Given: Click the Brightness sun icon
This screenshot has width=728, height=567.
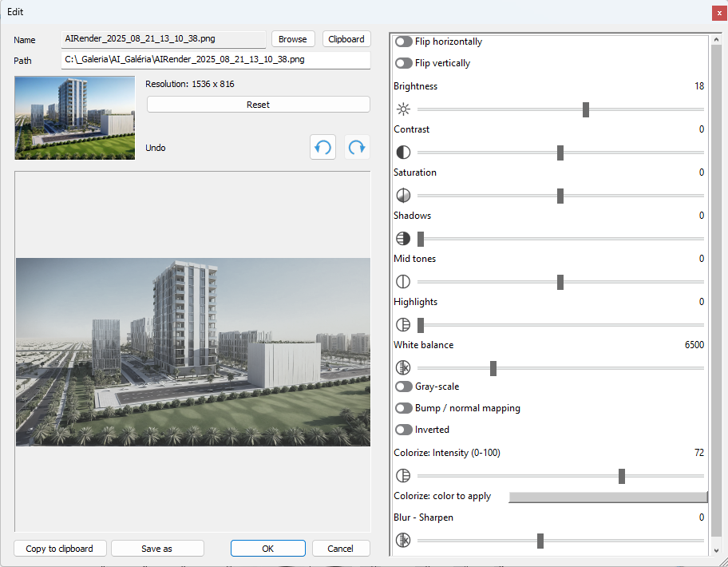Looking at the screenshot, I should [403, 109].
